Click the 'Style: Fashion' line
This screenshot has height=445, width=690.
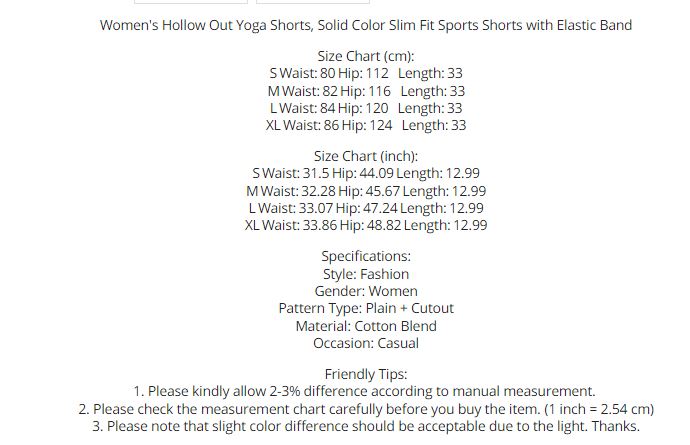(365, 274)
